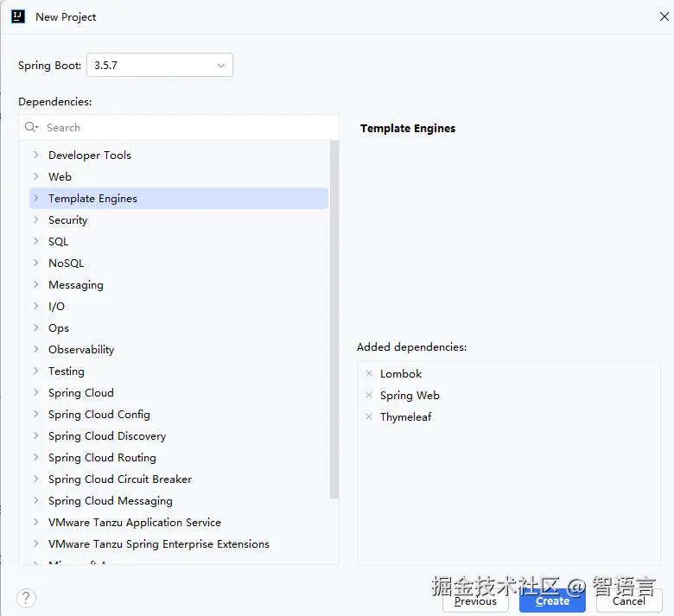Expand the Developer Tools category

pyautogui.click(x=36, y=155)
